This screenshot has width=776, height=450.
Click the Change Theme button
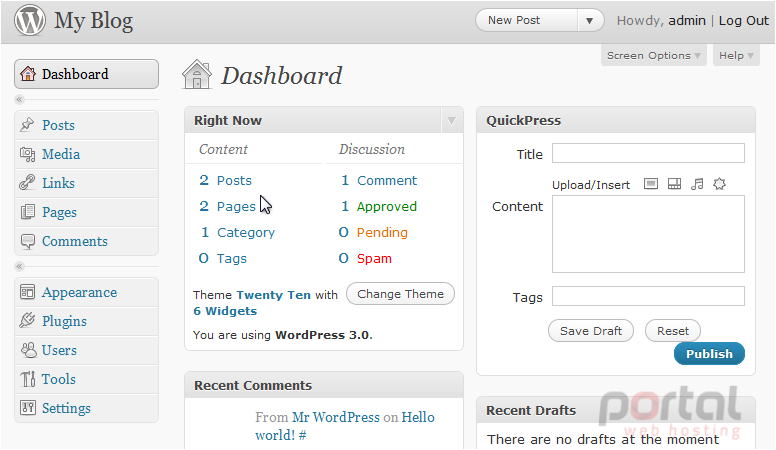point(400,294)
